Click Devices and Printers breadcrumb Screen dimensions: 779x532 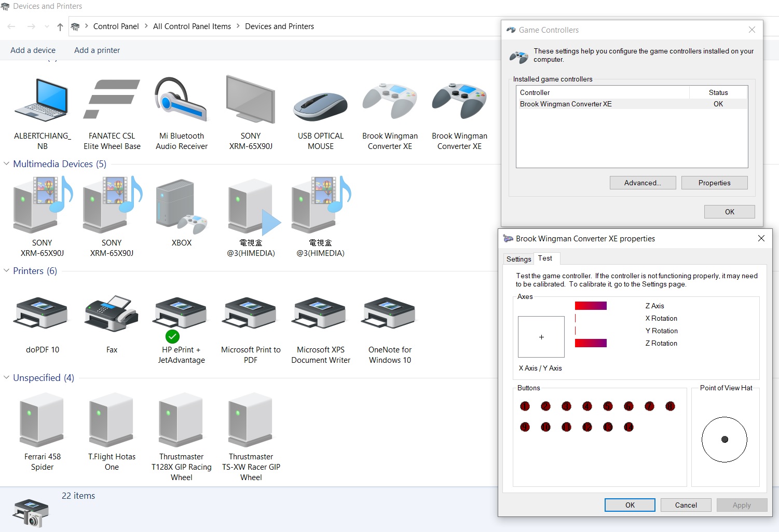point(279,26)
